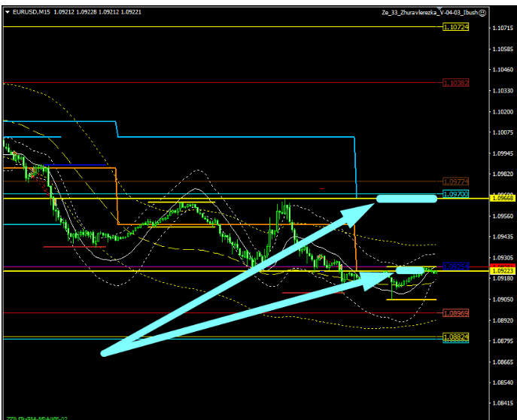Click 1.10460 on the price scale

pos(503,69)
